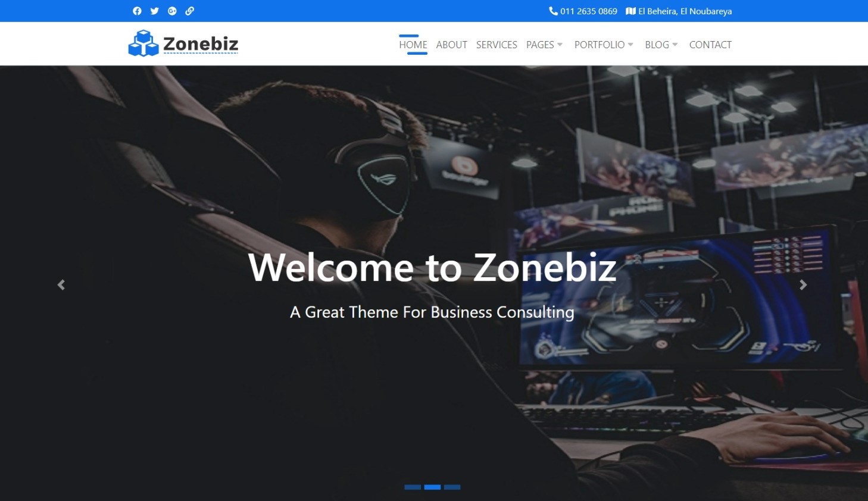The height and width of the screenshot is (501, 868).
Task: Select the third carousel indicator
Action: pos(452,487)
